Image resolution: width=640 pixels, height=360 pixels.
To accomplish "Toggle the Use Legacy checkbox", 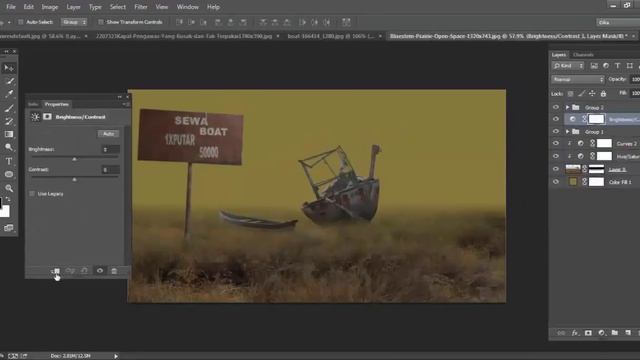I will [x=32, y=194].
